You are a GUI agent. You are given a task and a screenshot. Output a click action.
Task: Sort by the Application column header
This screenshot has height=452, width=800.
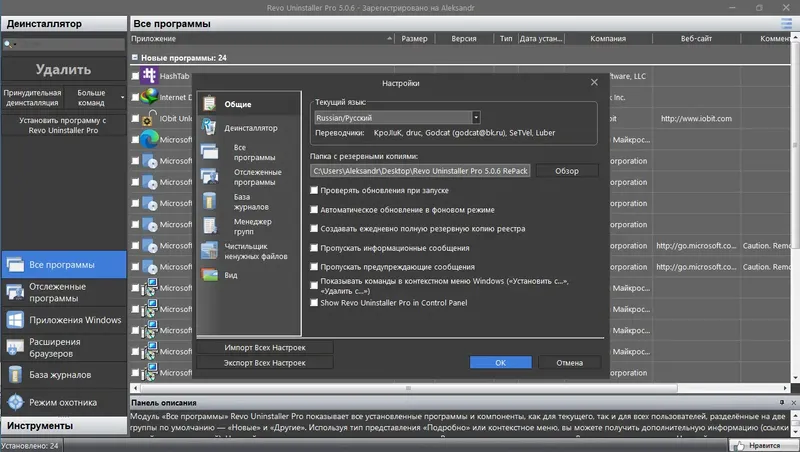[x=262, y=38]
